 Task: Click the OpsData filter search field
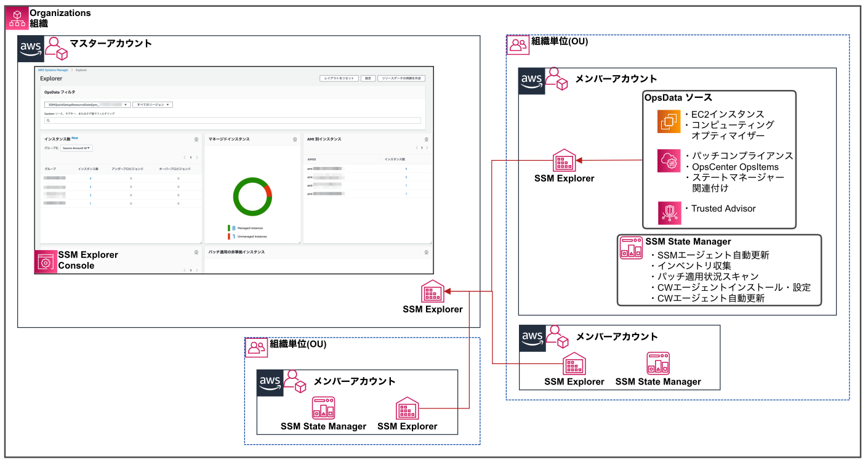tap(233, 121)
